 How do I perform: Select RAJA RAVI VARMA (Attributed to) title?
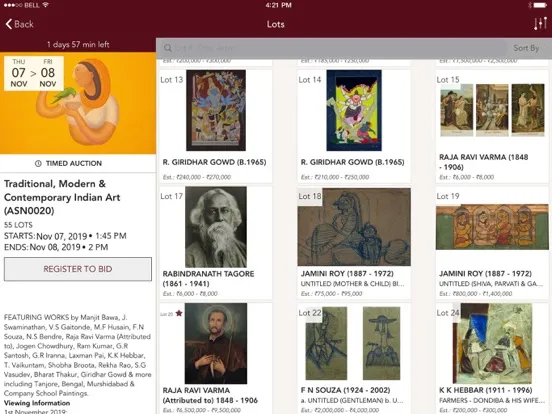(210, 395)
